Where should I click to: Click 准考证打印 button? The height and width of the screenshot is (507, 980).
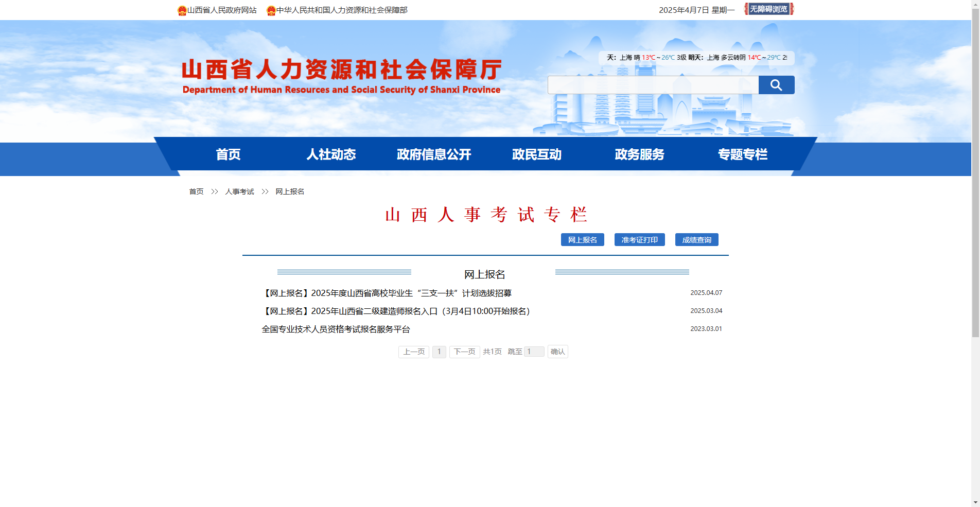(639, 239)
